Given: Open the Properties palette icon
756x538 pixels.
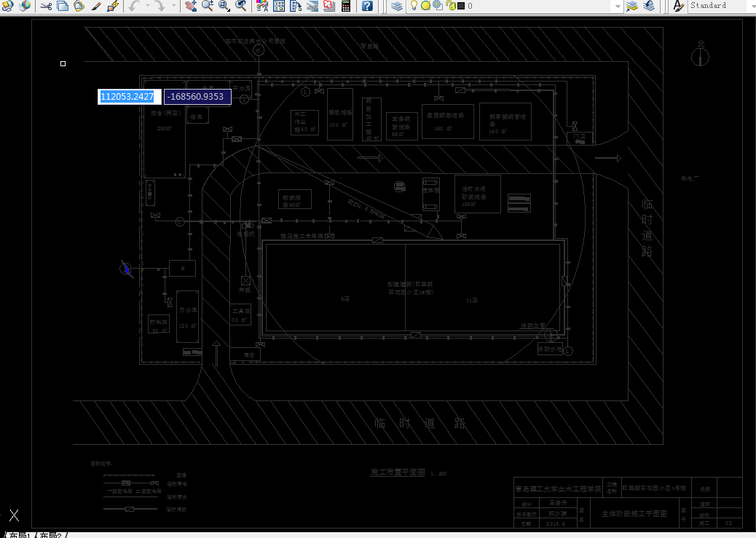Looking at the screenshot, I should 262,6.
